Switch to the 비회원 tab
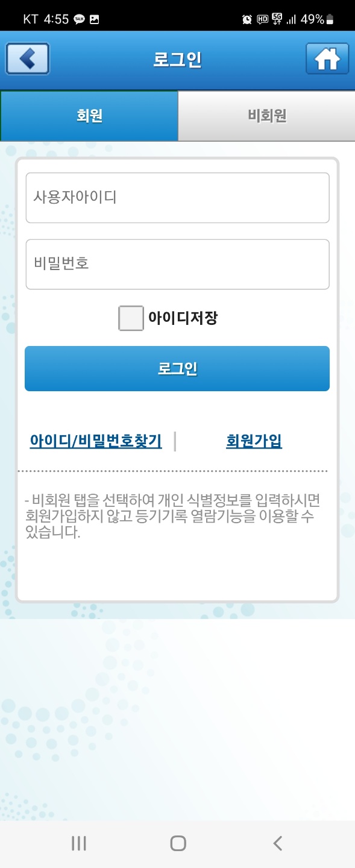Image resolution: width=355 pixels, height=868 pixels. pos(266,116)
